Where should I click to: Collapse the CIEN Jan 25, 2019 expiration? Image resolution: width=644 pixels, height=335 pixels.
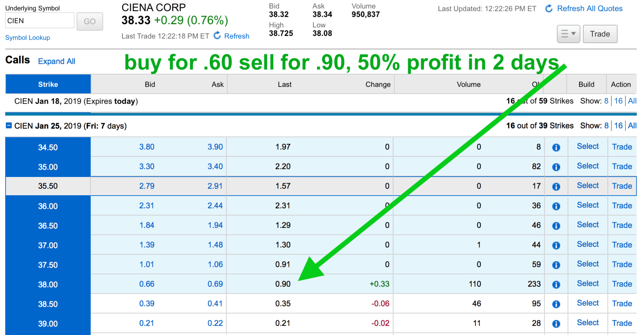click(9, 125)
